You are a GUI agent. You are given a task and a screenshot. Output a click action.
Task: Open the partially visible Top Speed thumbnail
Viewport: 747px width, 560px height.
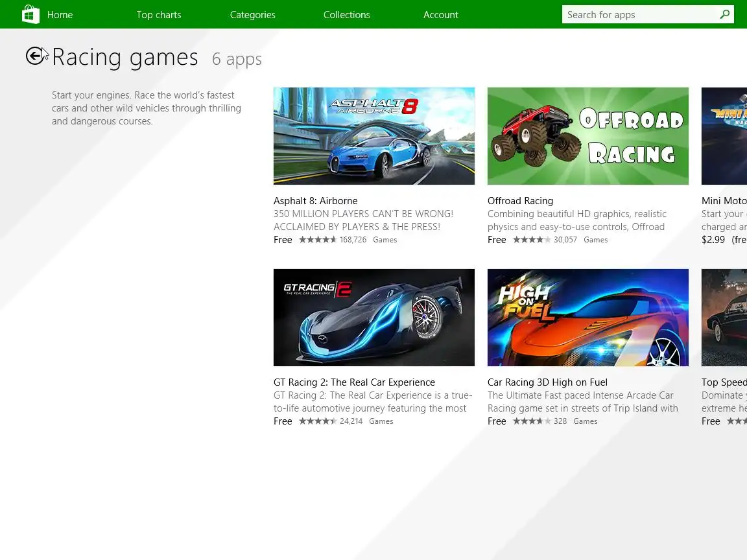pyautogui.click(x=724, y=318)
